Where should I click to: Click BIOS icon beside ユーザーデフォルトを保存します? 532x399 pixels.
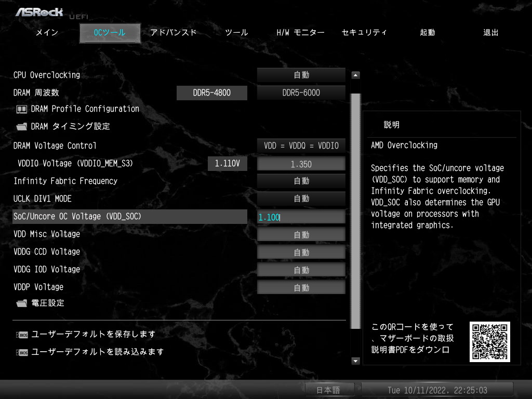[22, 335]
